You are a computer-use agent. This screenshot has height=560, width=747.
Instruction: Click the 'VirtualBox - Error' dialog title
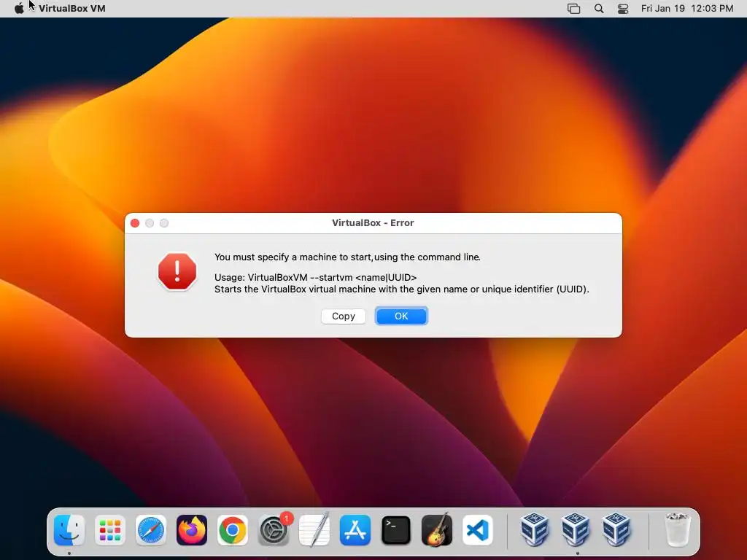click(373, 223)
